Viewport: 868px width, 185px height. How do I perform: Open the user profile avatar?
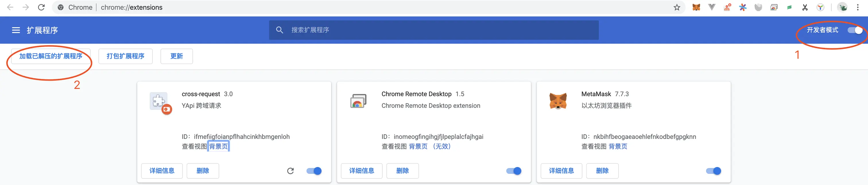tap(843, 7)
